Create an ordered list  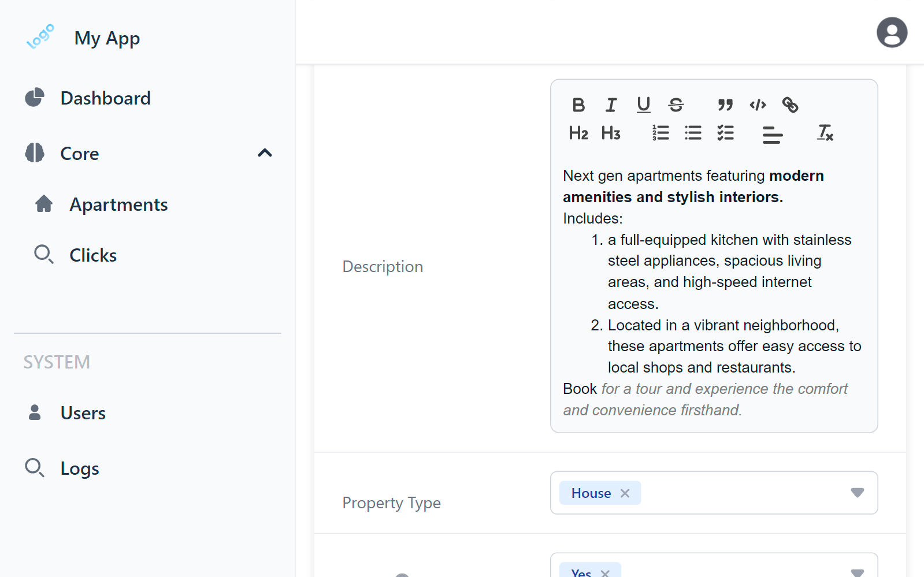tap(660, 133)
